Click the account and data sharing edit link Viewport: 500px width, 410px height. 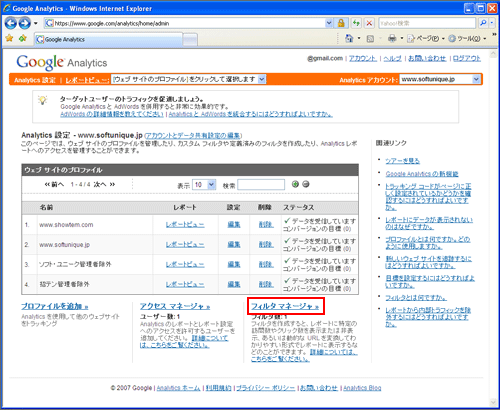(x=193, y=135)
